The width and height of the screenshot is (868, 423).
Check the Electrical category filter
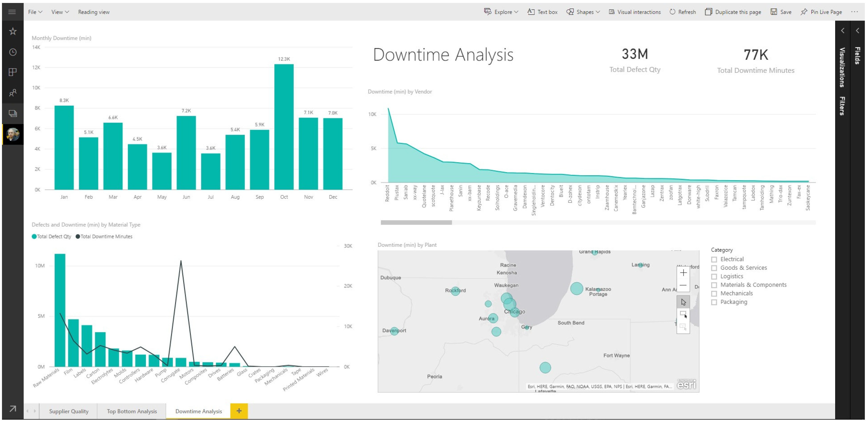[x=714, y=260]
